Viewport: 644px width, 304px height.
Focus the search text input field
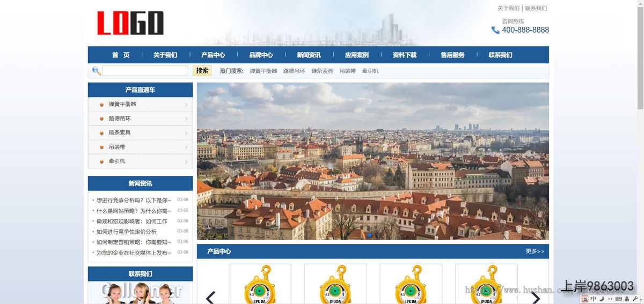point(145,71)
